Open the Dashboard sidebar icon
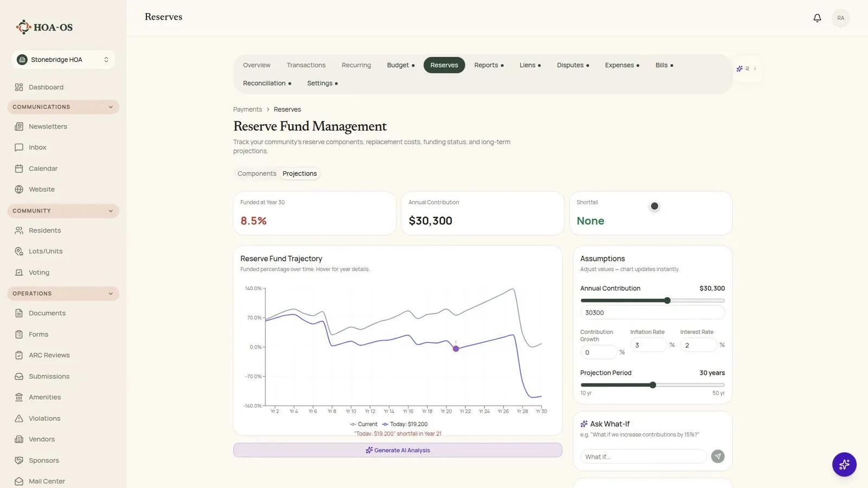 click(19, 87)
